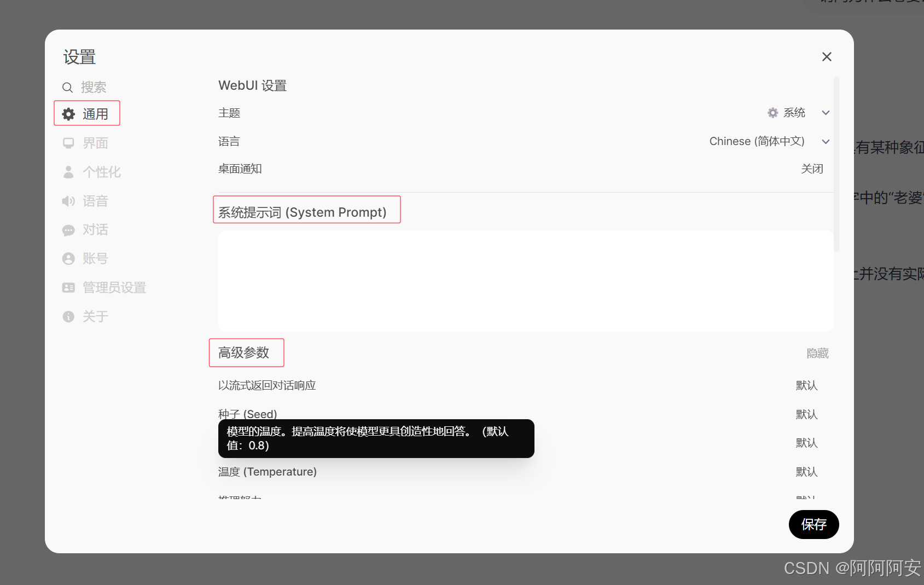Open the 语言 dropdown showing Chinese (简体中文)

[x=769, y=141]
